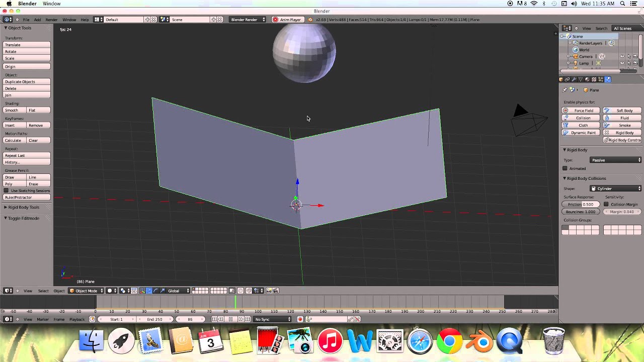
Task: Toggle Camera selectability arrow icon
Action: coord(629,56)
